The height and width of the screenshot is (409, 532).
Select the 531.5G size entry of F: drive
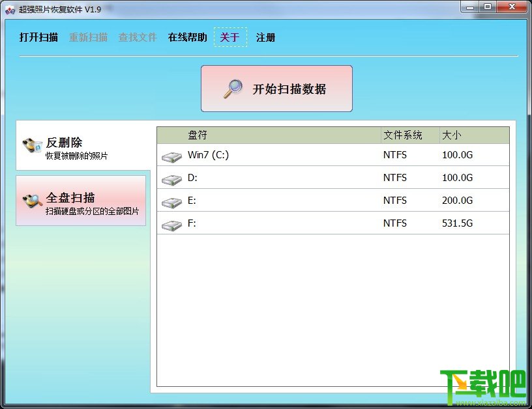(458, 223)
